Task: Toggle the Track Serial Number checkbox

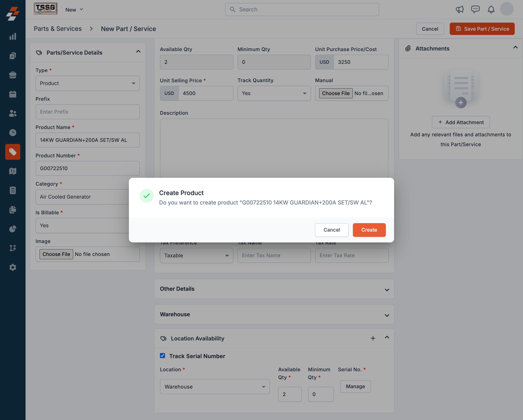Action: tap(162, 356)
